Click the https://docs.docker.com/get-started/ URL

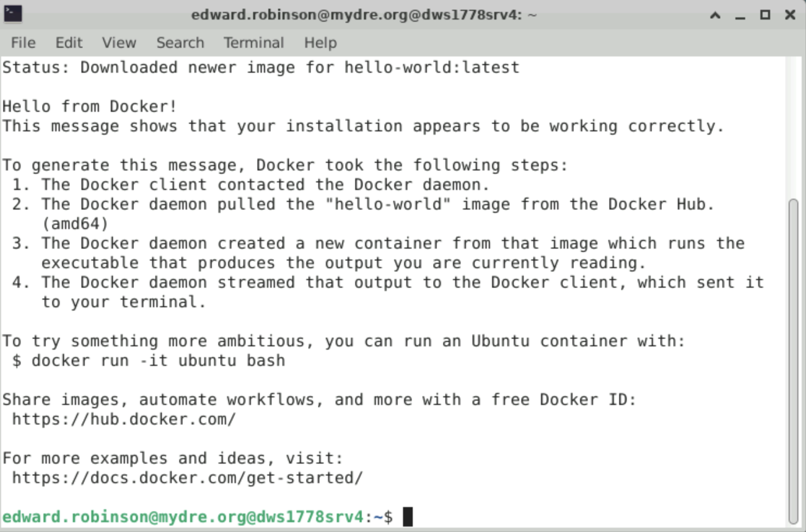tap(187, 478)
